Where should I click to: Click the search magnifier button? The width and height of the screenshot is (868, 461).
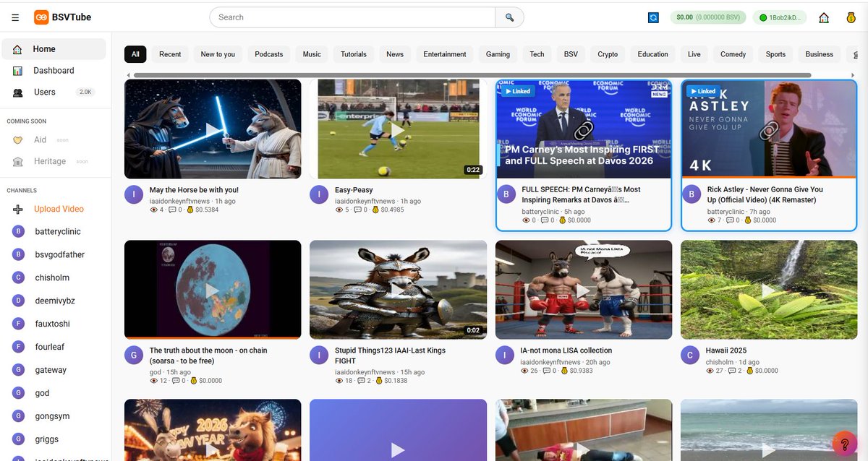(510, 17)
